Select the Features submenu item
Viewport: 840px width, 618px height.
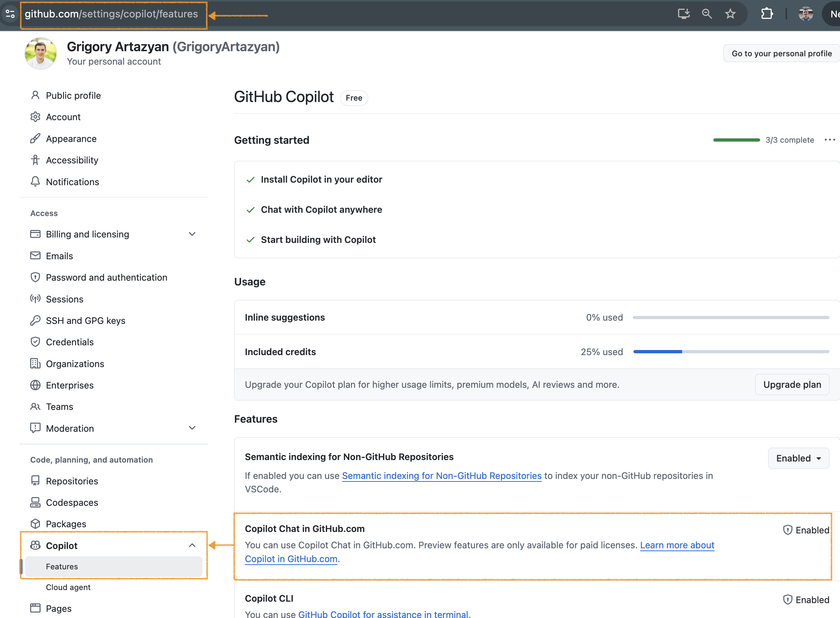click(114, 566)
